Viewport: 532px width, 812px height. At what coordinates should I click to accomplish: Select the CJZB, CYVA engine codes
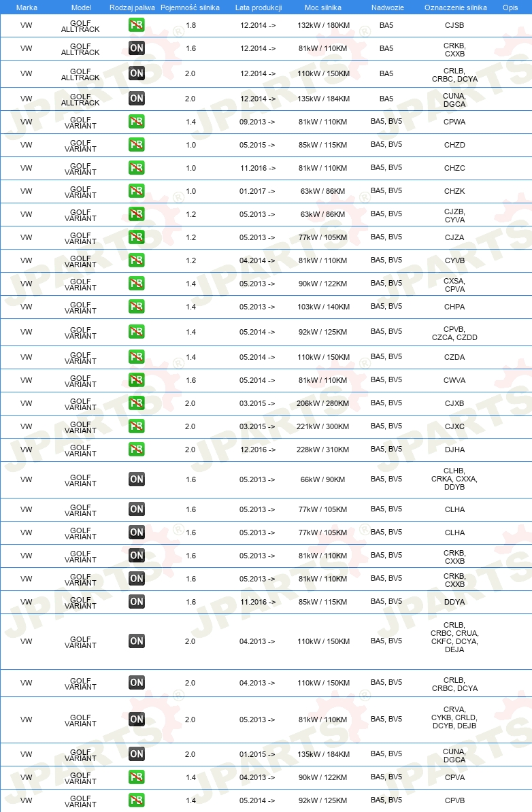coord(454,216)
